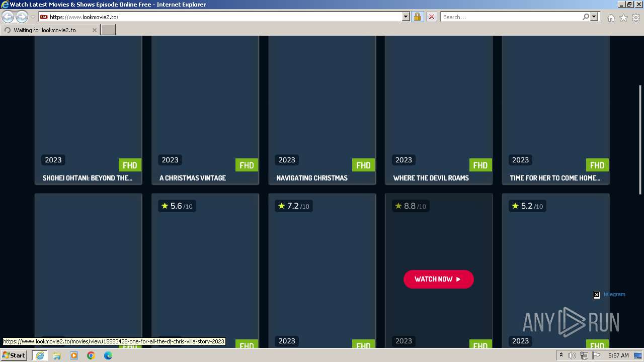This screenshot has height=362, width=644.
Task: Click the page vertical scrollbar thumb
Action: (640, 139)
